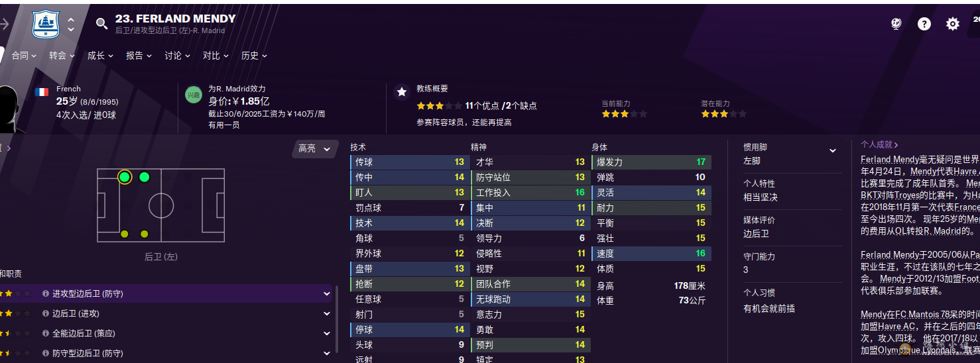980x363 pixels.
Task: Click info icon for 边后卫 (进攻)
Action: pyautogui.click(x=46, y=313)
